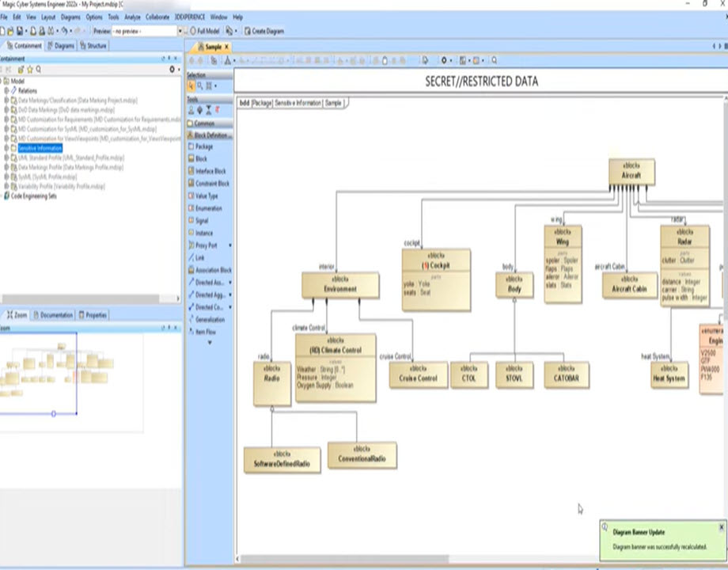The image size is (728, 570).
Task: Choose the Constraint Block tool
Action: point(211,184)
